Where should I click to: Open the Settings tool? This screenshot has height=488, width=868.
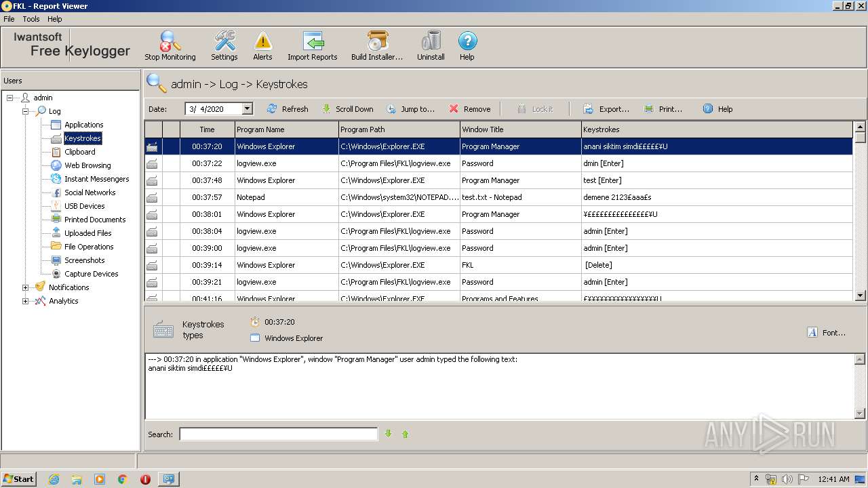224,45
